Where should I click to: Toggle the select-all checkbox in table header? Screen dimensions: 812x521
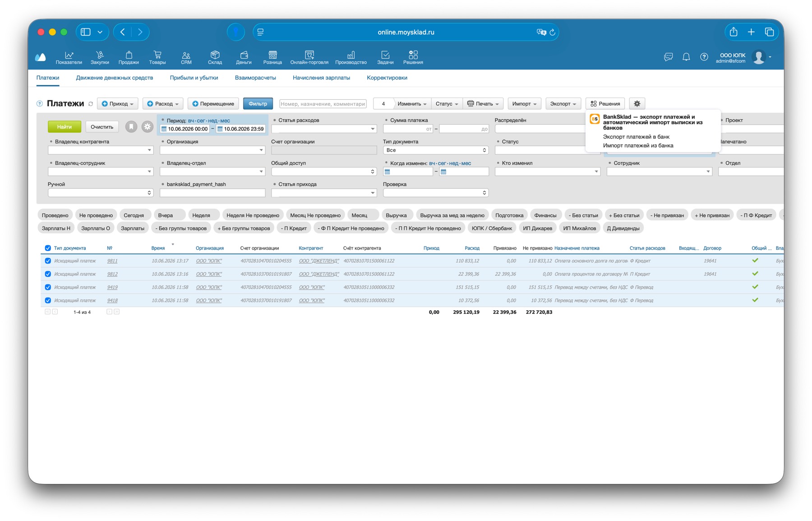coord(48,248)
